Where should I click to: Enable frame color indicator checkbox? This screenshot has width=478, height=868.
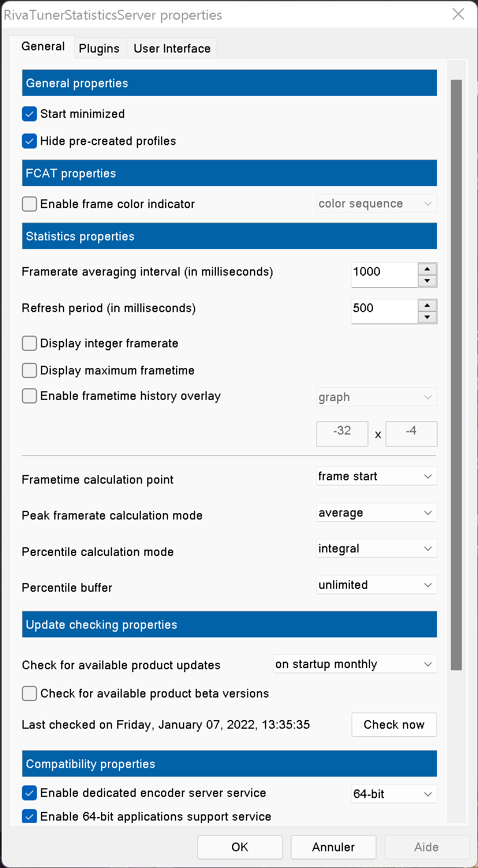(29, 204)
